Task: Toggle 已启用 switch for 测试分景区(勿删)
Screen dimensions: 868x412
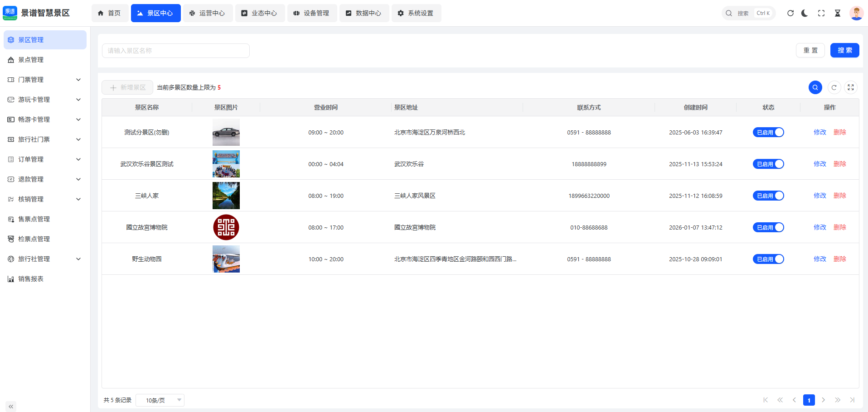Action: coord(768,132)
